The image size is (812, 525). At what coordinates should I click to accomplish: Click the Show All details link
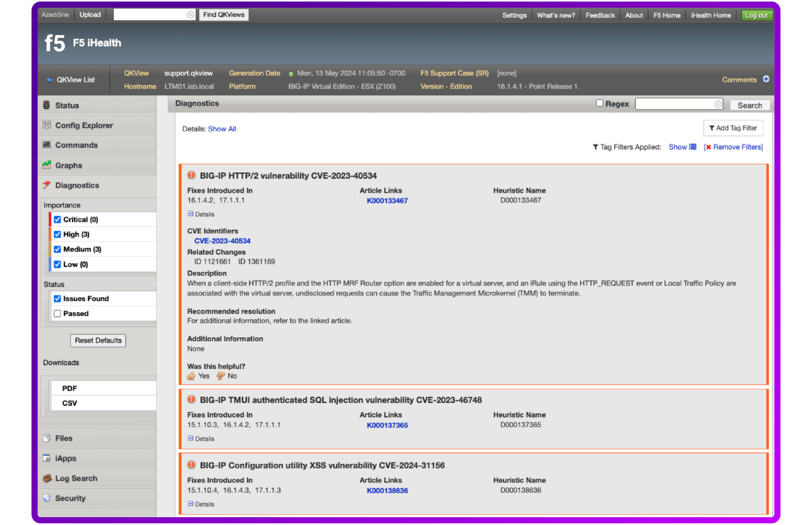[222, 129]
